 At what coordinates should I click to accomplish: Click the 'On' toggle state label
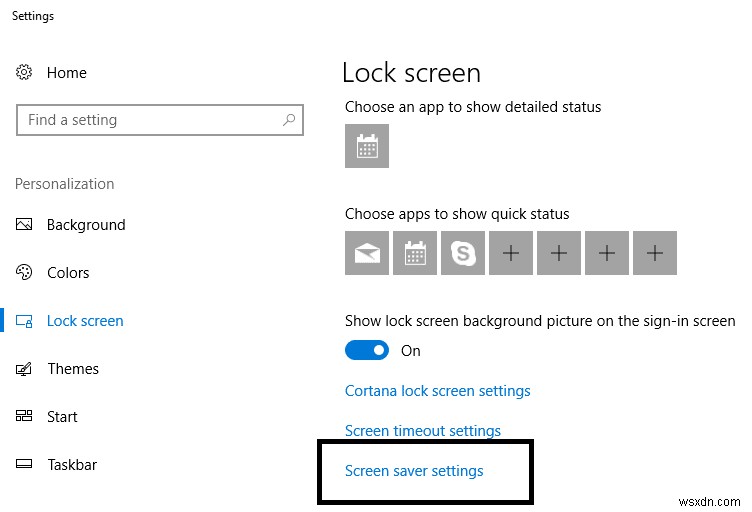tap(411, 351)
